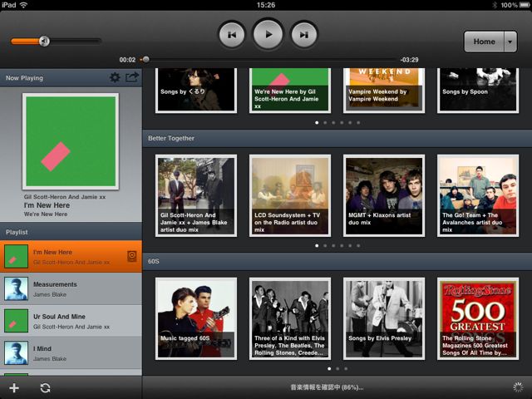Open We're New Here by Gil Scott-Heron tile
The image size is (532, 399).
pos(290,91)
